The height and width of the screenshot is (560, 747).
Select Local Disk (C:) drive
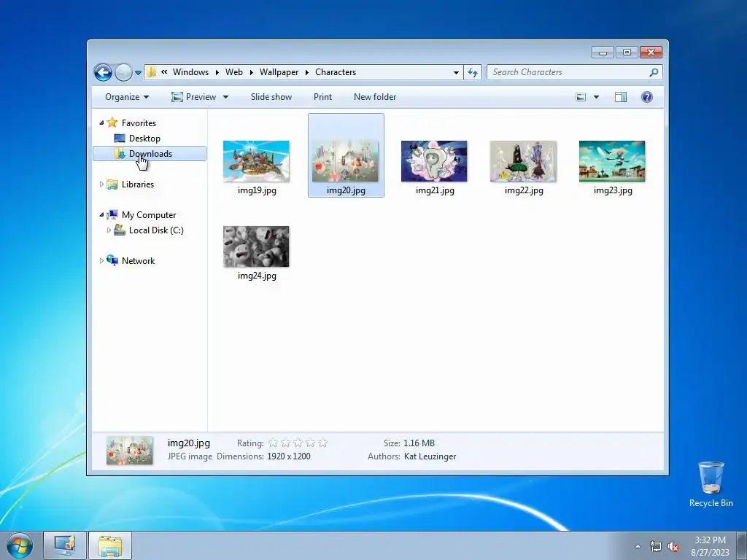[156, 230]
